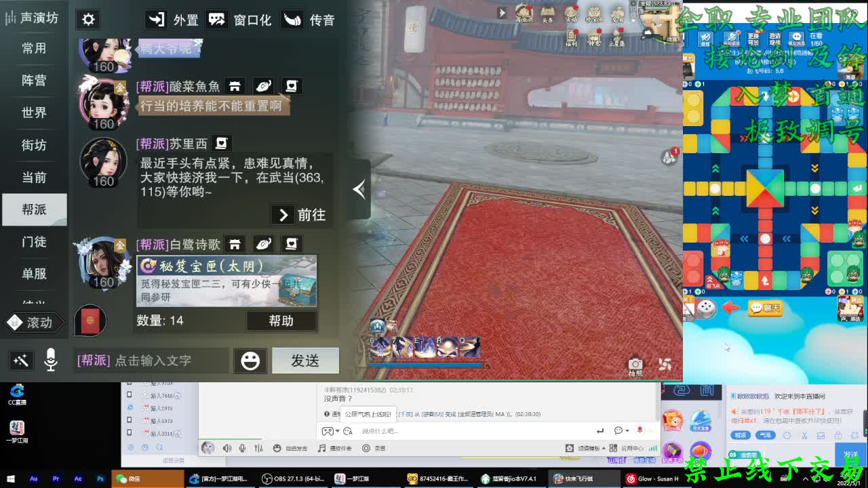Select 街坊 chat channel tab
The image size is (868, 488).
34,145
